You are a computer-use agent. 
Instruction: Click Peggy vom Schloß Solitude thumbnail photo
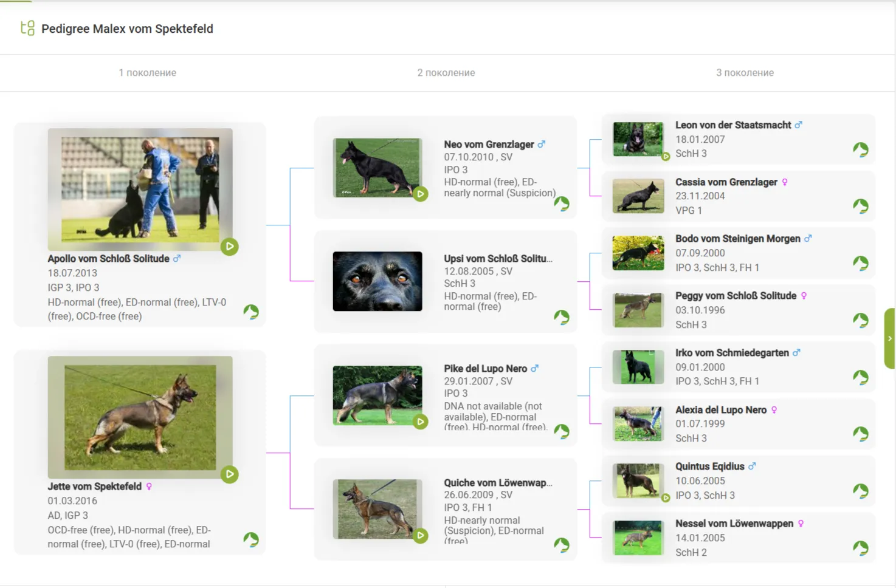tap(638, 310)
